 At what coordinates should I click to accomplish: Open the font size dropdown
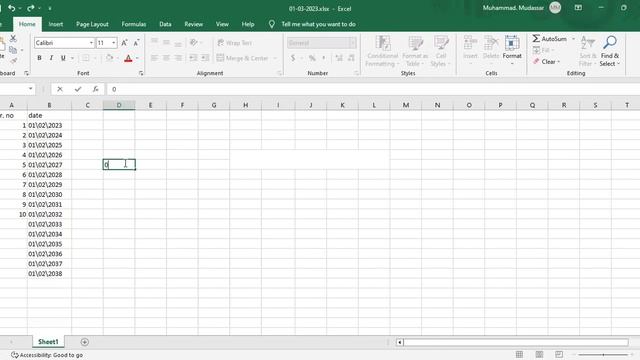[x=113, y=43]
